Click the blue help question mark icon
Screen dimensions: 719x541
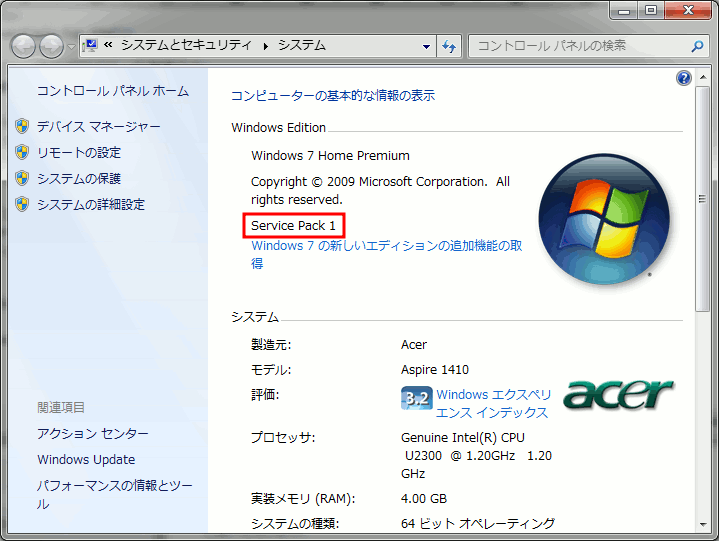(x=684, y=78)
